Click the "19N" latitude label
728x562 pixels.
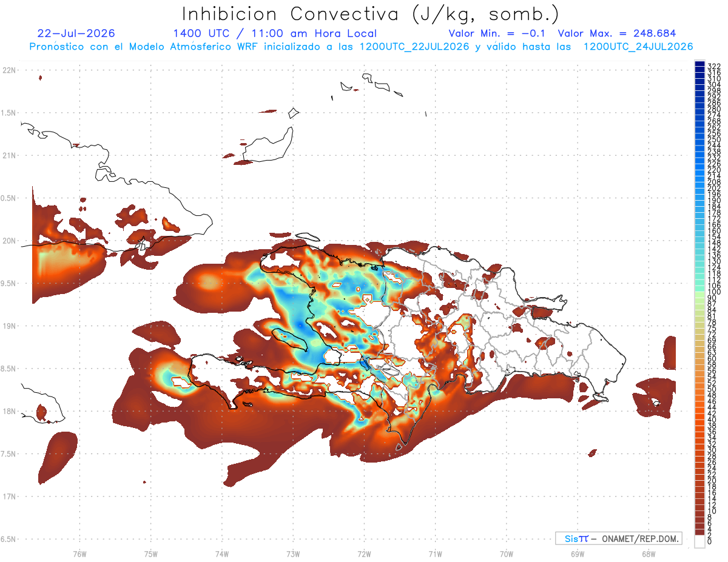[x=9, y=326]
